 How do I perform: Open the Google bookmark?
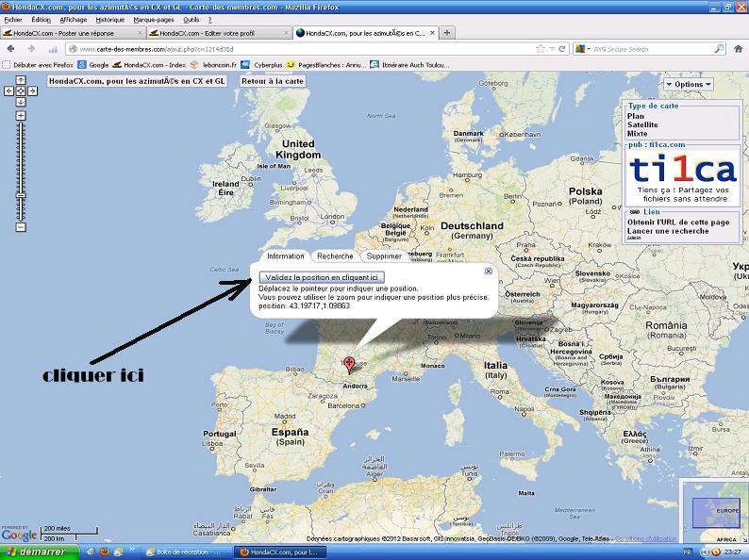[93, 64]
